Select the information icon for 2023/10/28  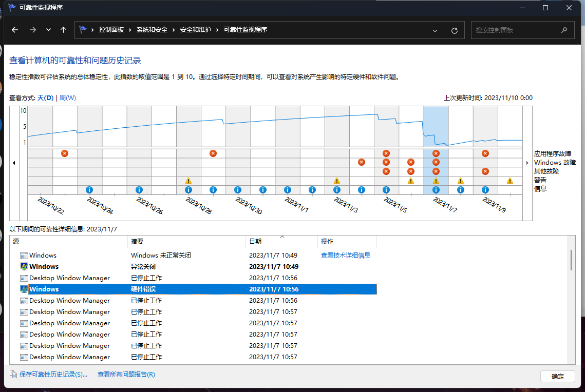point(188,190)
